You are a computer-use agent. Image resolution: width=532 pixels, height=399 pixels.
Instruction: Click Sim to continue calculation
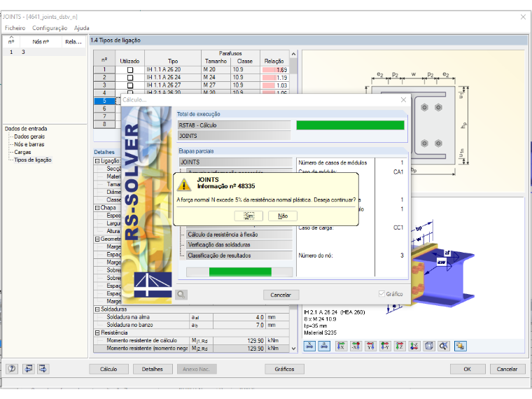click(x=248, y=216)
